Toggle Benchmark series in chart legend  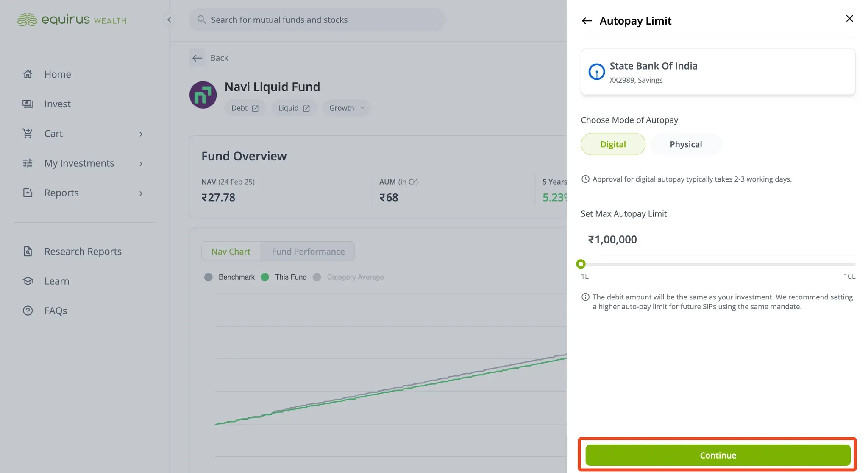click(x=229, y=277)
